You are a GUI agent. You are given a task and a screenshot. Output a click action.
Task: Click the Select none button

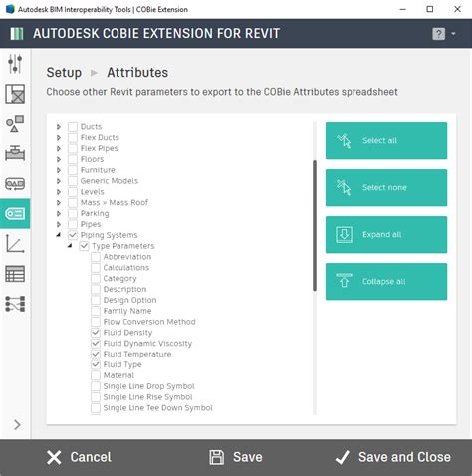[386, 188]
